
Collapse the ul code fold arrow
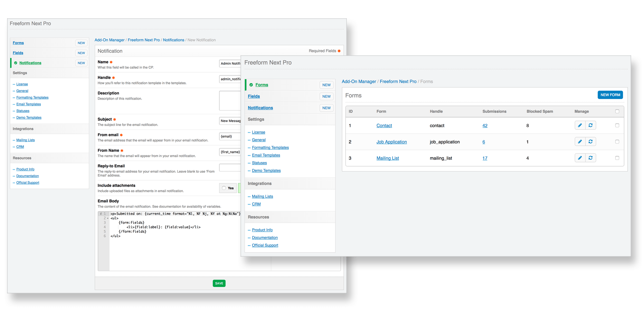point(108,218)
